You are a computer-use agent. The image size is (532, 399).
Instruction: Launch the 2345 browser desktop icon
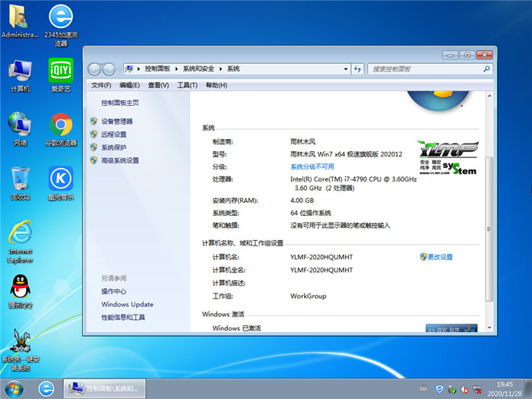(61, 25)
